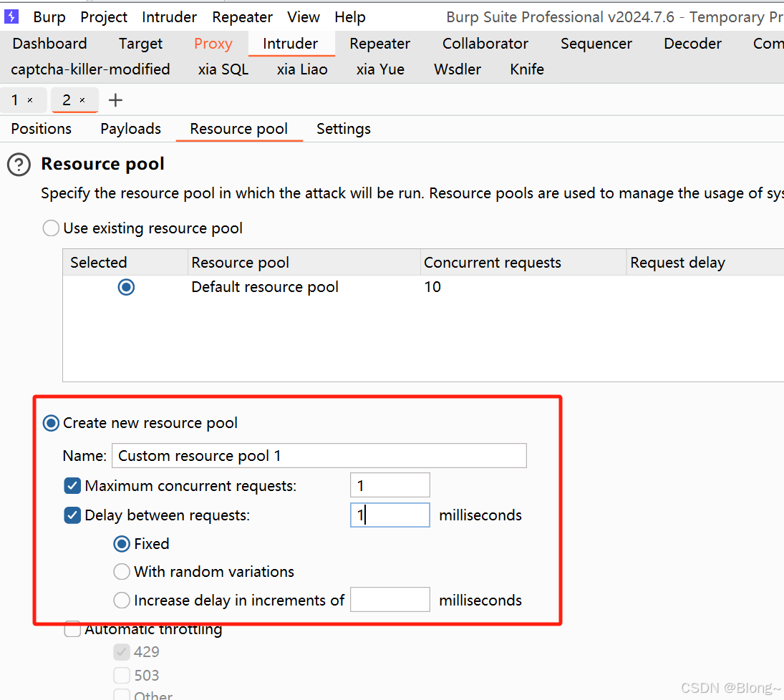
Task: Open the captcha-killer-modified extension tab
Action: (90, 69)
